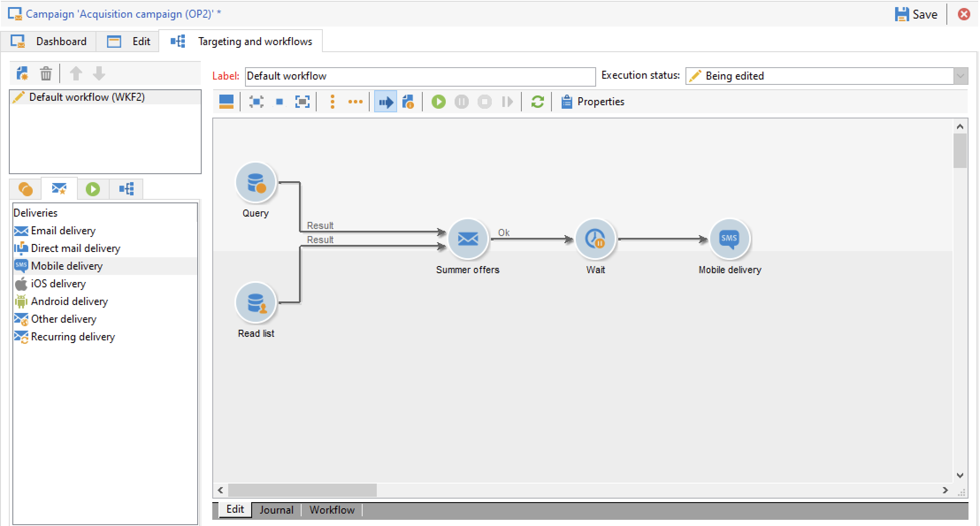
Task: Click the horizontal alignment dots icon
Action: pos(355,102)
